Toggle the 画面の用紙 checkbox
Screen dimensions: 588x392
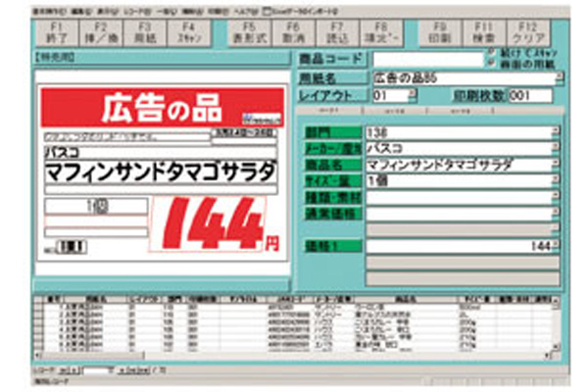coord(491,63)
